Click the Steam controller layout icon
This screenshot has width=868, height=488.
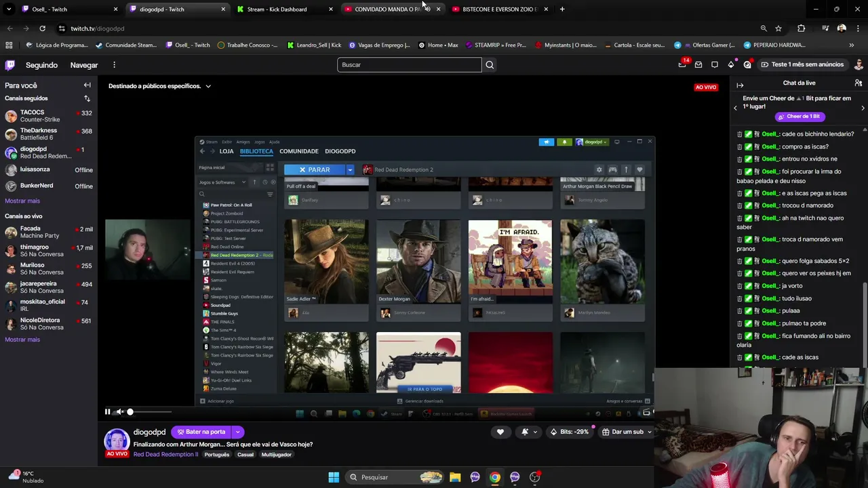click(612, 169)
